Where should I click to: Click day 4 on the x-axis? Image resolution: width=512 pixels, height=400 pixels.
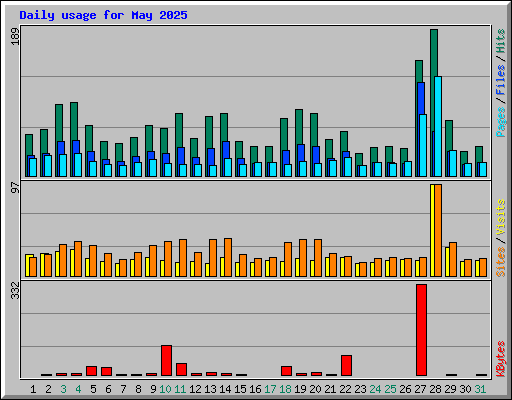tap(78, 389)
